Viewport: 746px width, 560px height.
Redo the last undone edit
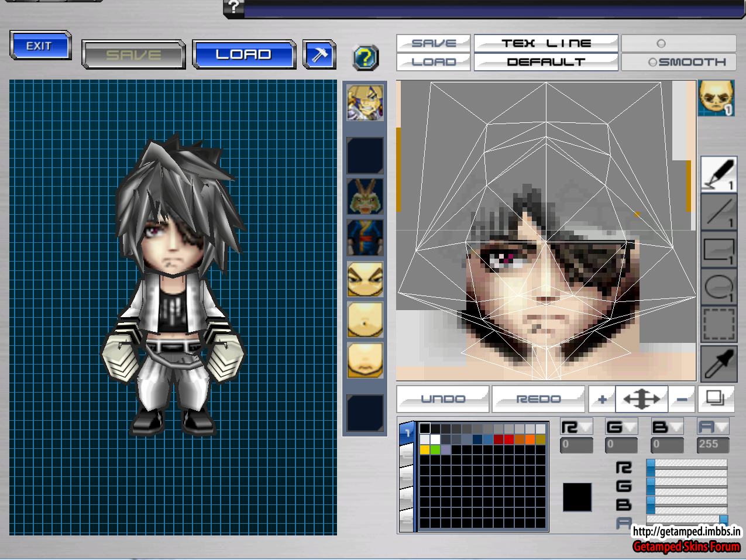click(x=538, y=399)
